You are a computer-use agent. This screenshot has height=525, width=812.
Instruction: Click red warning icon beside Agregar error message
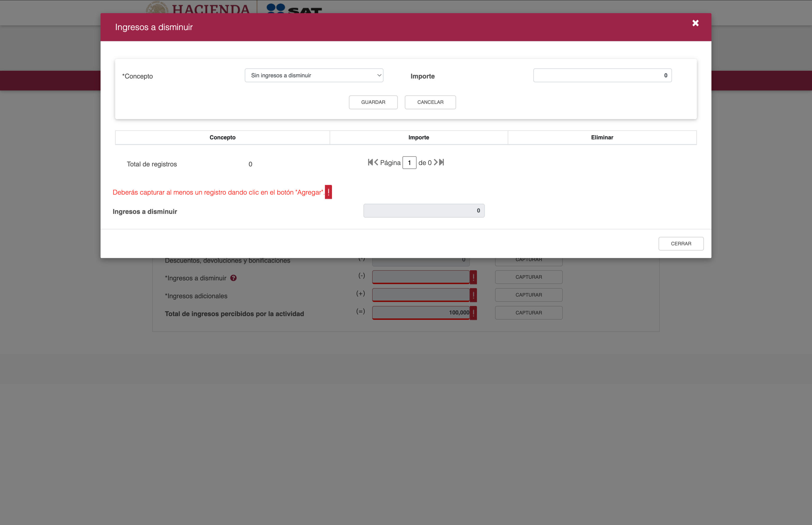coord(328,192)
